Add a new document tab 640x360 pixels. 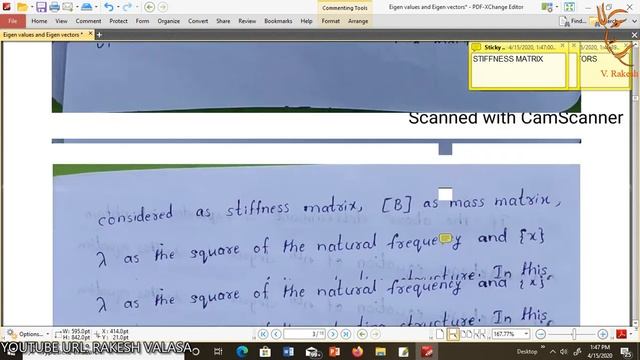[99, 35]
